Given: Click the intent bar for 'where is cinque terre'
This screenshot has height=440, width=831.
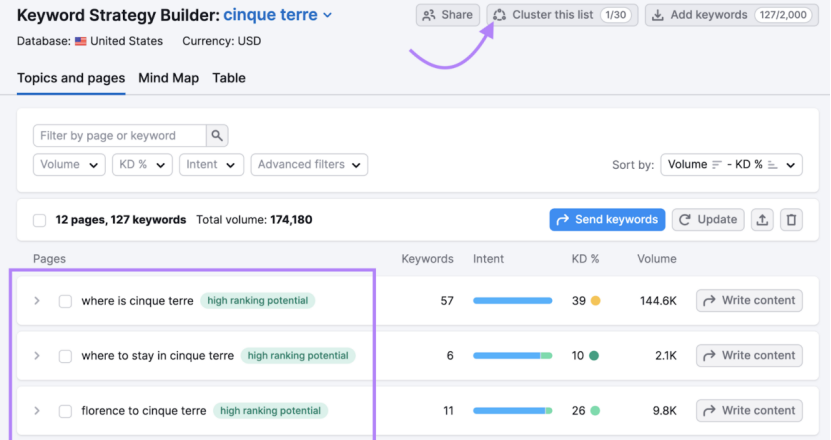Looking at the screenshot, I should [x=512, y=301].
